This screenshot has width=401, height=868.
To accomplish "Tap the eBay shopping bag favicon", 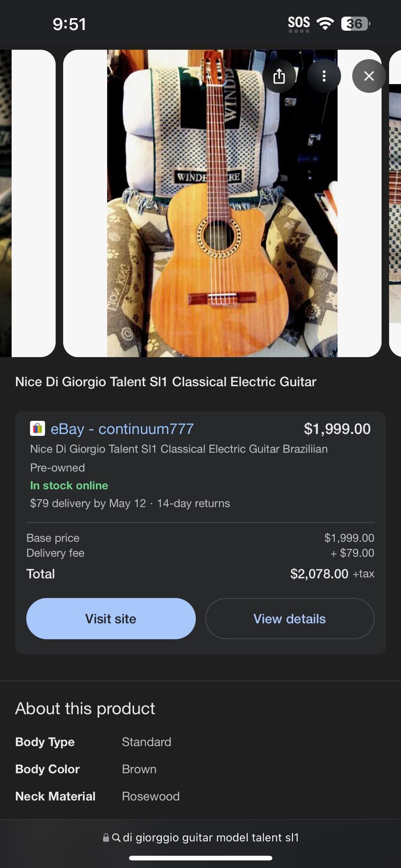I will point(38,428).
